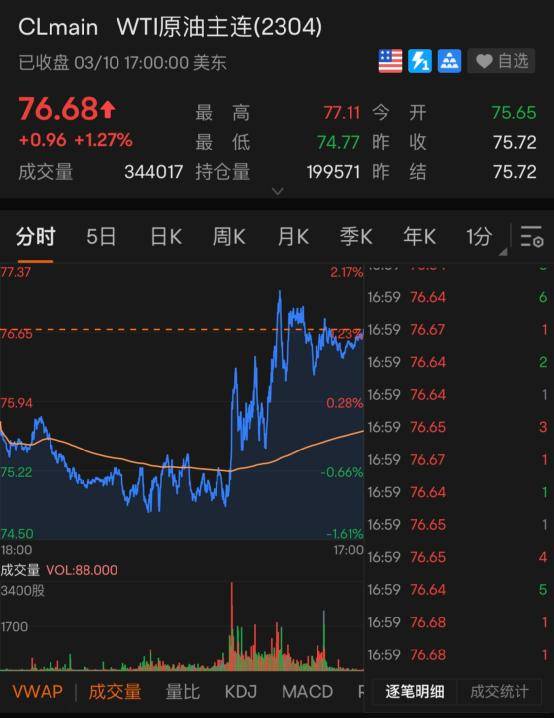Select the 成交量 indicator at bottom

click(x=114, y=691)
